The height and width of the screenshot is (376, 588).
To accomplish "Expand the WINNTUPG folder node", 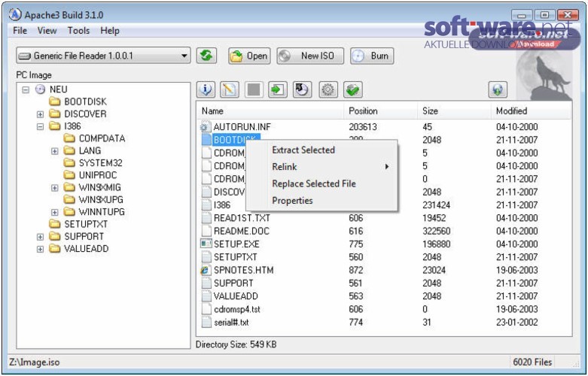I will (x=55, y=212).
